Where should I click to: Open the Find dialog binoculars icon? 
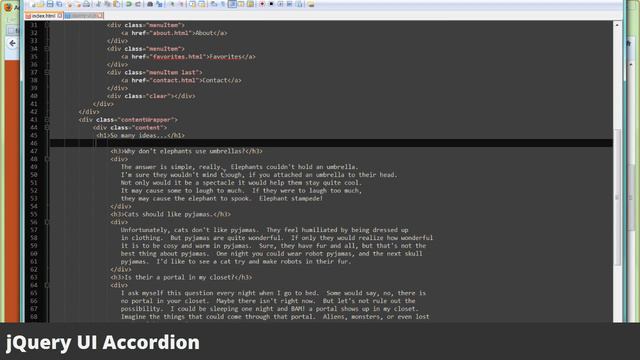point(150,4)
